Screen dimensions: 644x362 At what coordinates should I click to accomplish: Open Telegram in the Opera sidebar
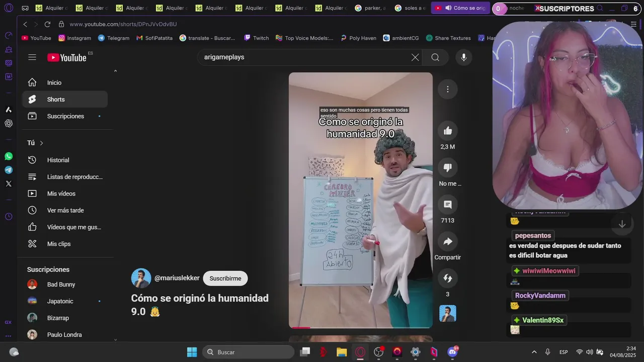tap(9, 170)
